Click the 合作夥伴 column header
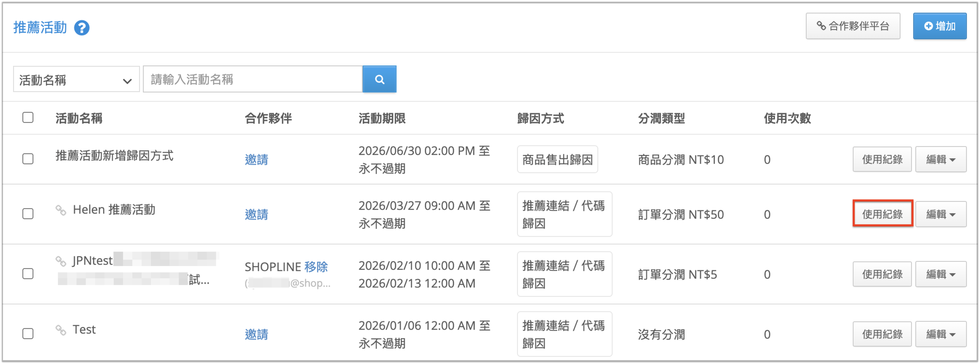The width and height of the screenshot is (980, 364). (268, 118)
